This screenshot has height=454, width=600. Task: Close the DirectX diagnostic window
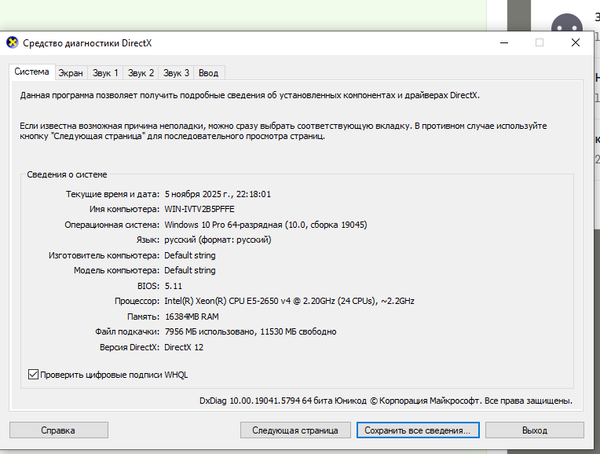pos(575,42)
